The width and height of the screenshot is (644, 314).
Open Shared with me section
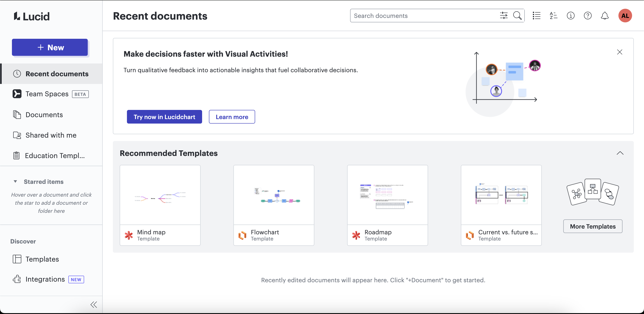point(51,135)
